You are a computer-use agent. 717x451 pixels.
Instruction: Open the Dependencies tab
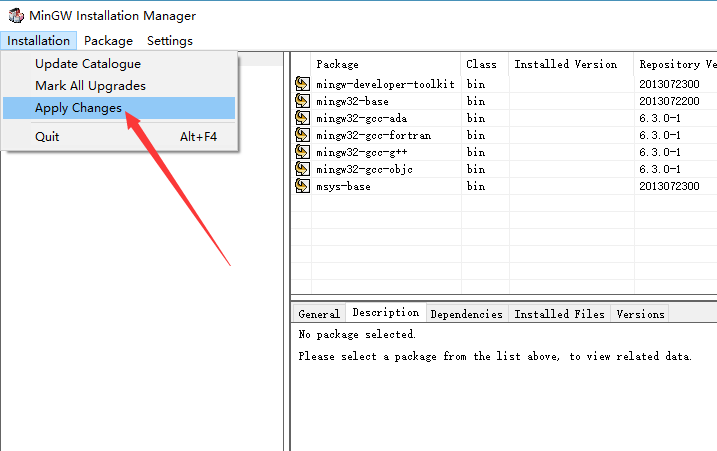coord(466,314)
